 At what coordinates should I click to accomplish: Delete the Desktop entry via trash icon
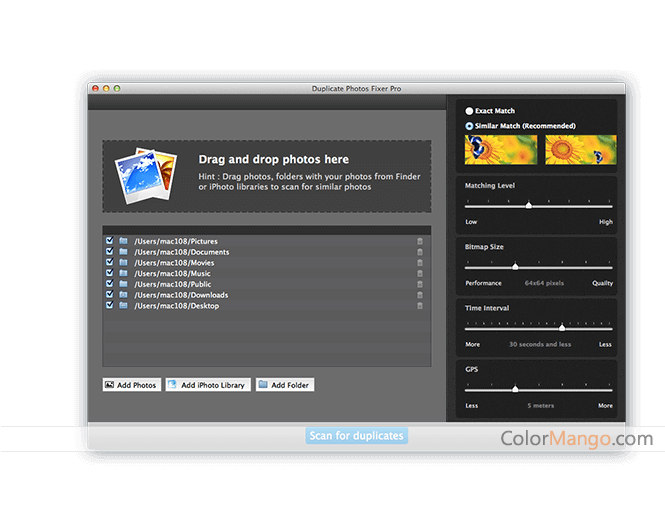click(x=420, y=306)
